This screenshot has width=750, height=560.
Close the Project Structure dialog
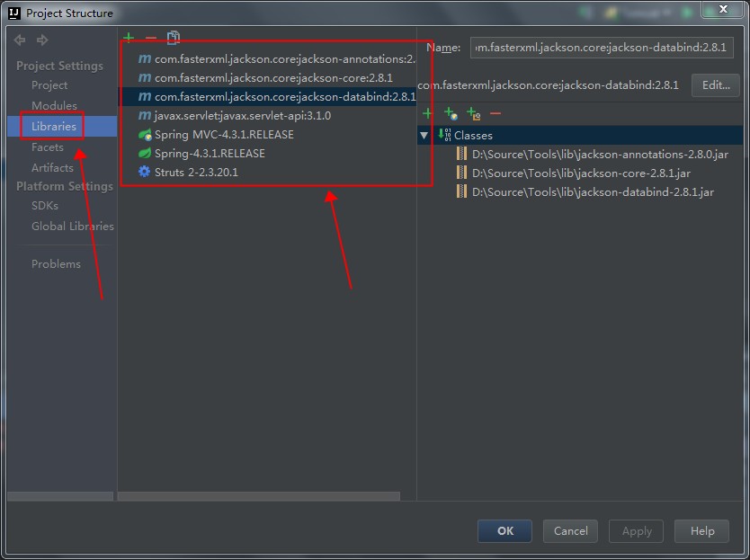723,9
